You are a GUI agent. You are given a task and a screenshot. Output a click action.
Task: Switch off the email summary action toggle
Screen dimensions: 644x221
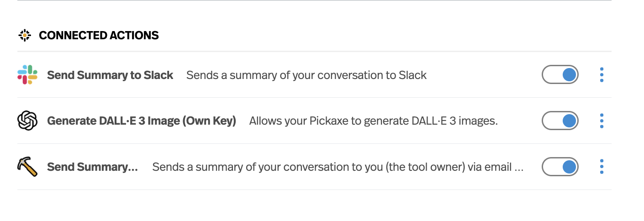pos(560,167)
